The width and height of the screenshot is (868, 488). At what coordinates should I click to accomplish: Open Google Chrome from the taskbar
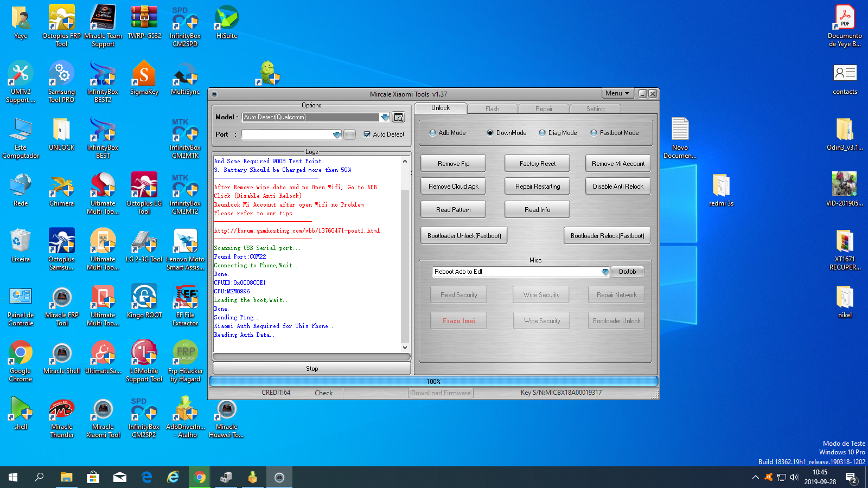point(200,477)
